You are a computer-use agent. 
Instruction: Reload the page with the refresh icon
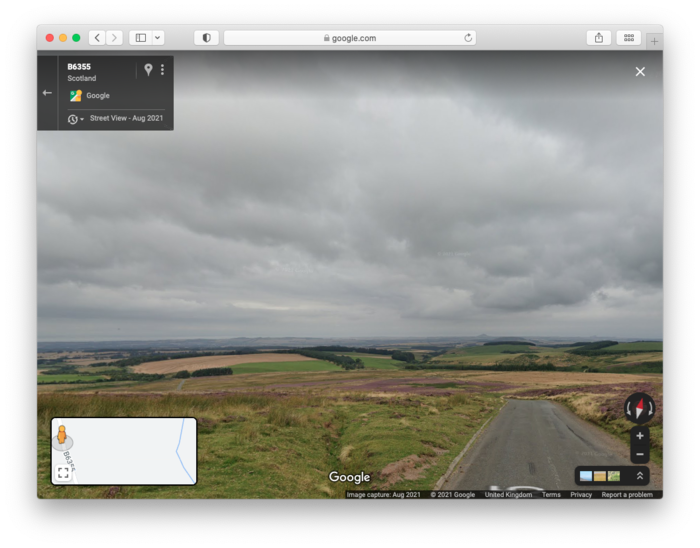(x=468, y=38)
